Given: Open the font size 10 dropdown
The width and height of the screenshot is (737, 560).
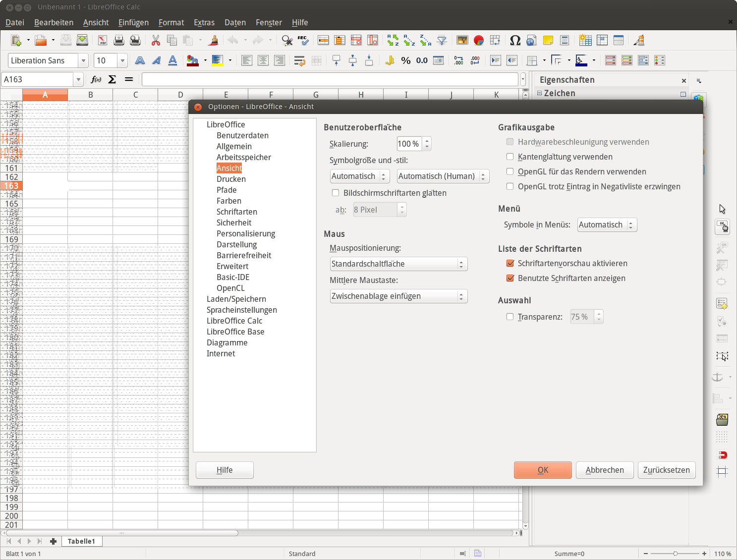Looking at the screenshot, I should pyautogui.click(x=122, y=60).
